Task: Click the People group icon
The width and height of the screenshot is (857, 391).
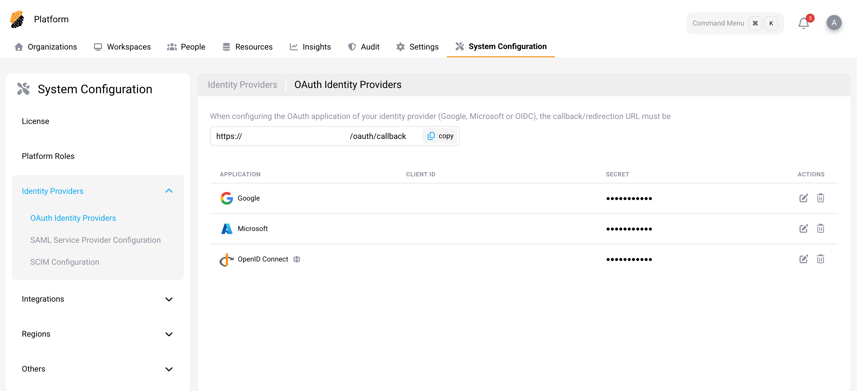Action: tap(172, 47)
